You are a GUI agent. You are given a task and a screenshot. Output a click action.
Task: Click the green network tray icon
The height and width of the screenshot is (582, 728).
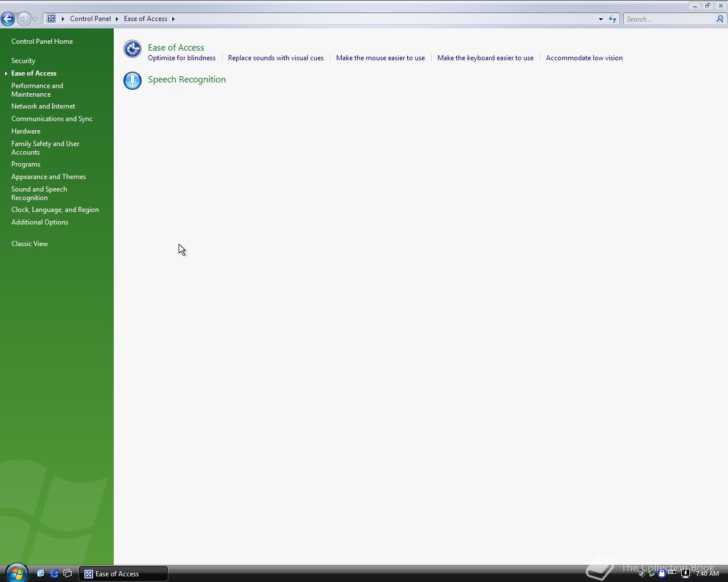(x=652, y=573)
